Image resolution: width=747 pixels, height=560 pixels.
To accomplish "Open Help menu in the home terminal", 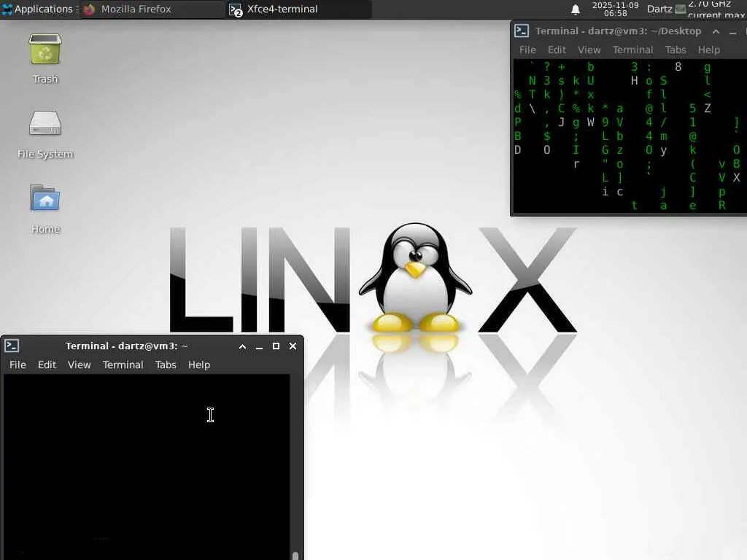I will [x=198, y=365].
